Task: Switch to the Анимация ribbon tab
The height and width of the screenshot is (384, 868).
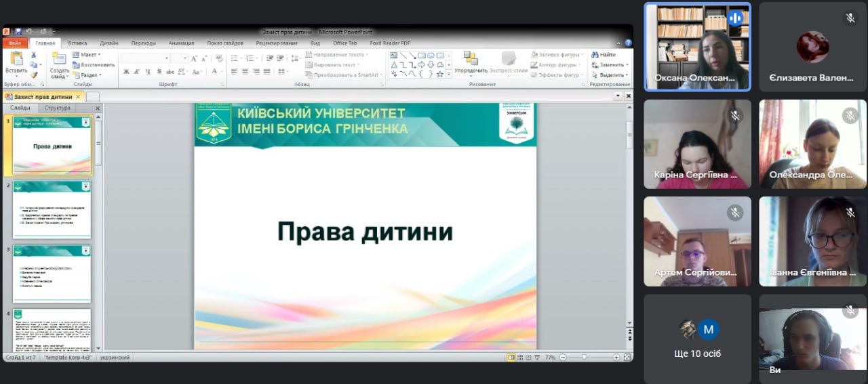Action: [x=181, y=43]
